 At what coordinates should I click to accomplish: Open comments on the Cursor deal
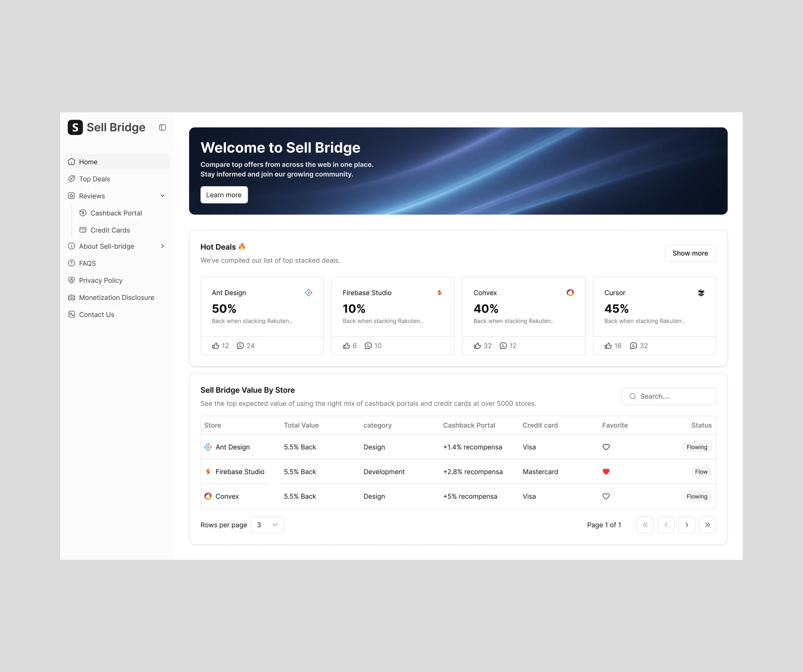tap(633, 345)
